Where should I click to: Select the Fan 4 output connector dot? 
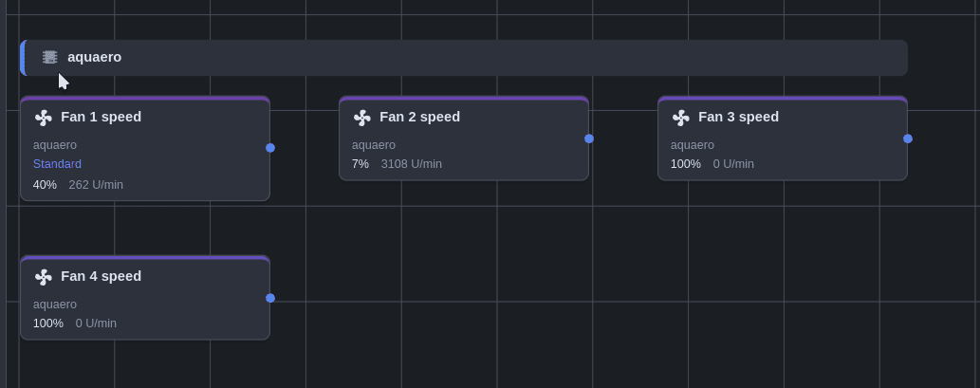tap(270, 298)
